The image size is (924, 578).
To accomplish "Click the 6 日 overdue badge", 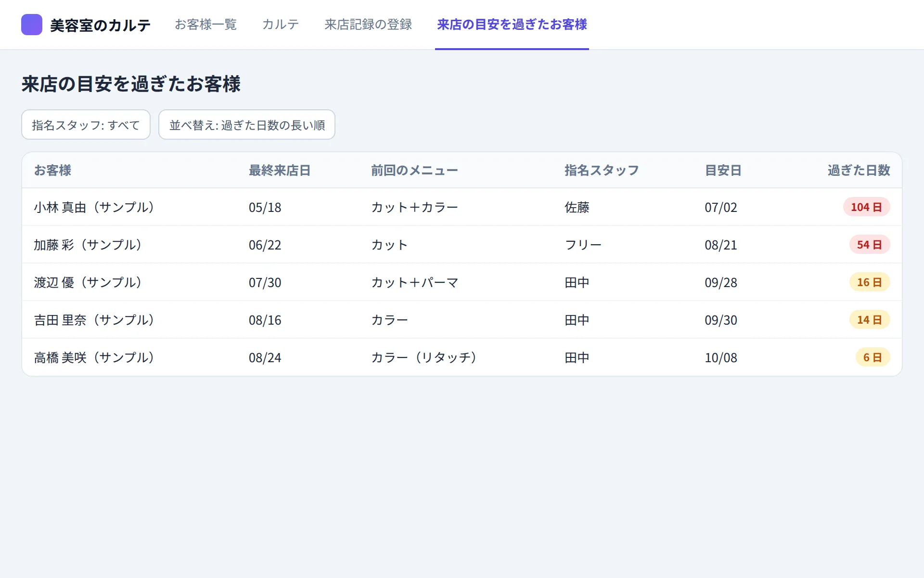I will [x=873, y=357].
